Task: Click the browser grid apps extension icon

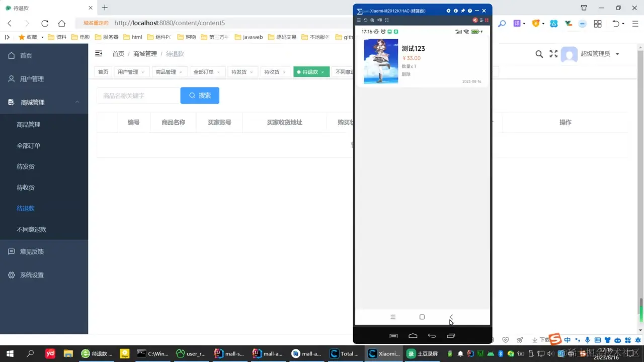Action: (598, 24)
